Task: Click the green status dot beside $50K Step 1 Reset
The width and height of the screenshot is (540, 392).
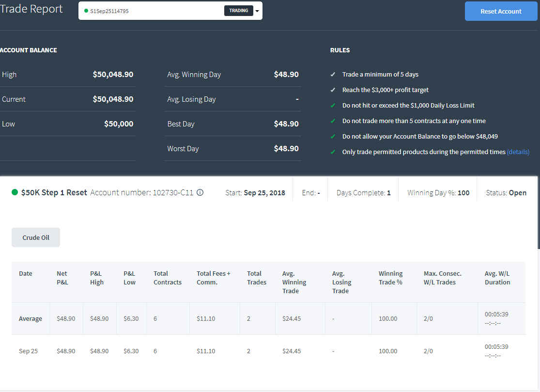Action: [x=15, y=192]
